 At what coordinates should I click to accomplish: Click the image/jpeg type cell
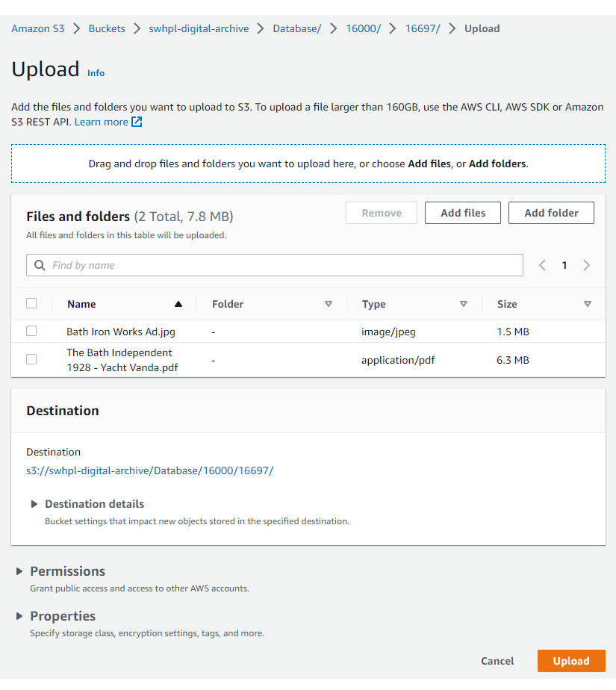pos(388,332)
